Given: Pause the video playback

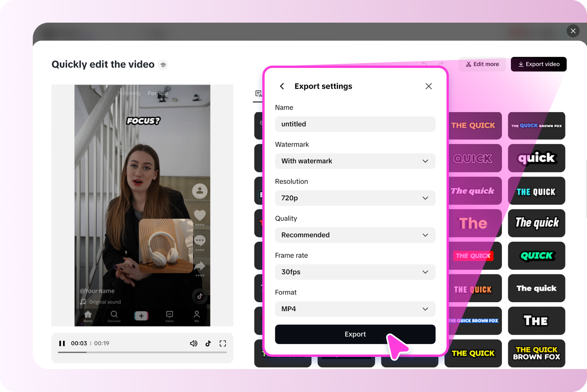Looking at the screenshot, I should 62,344.
